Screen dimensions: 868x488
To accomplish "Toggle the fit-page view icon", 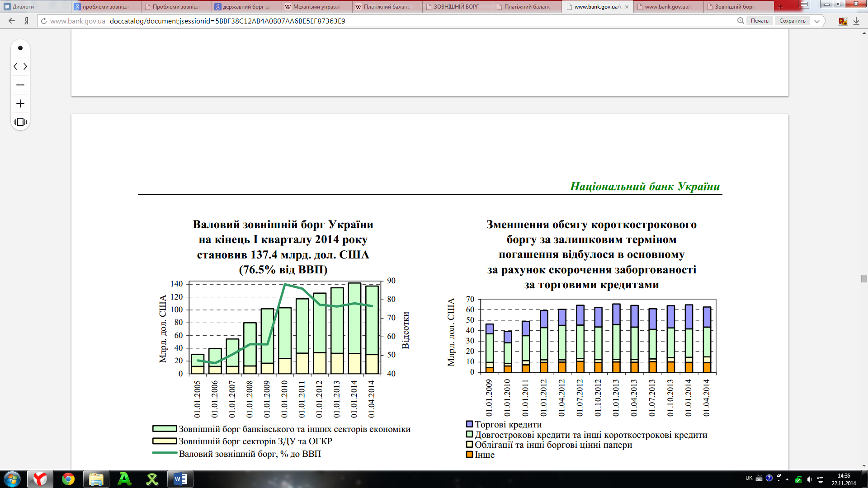I will click(20, 122).
